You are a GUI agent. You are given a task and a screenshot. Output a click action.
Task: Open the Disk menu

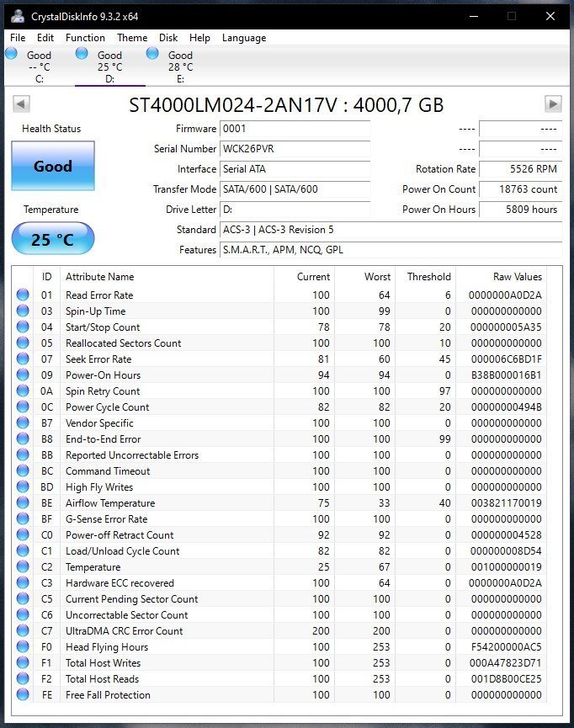168,38
